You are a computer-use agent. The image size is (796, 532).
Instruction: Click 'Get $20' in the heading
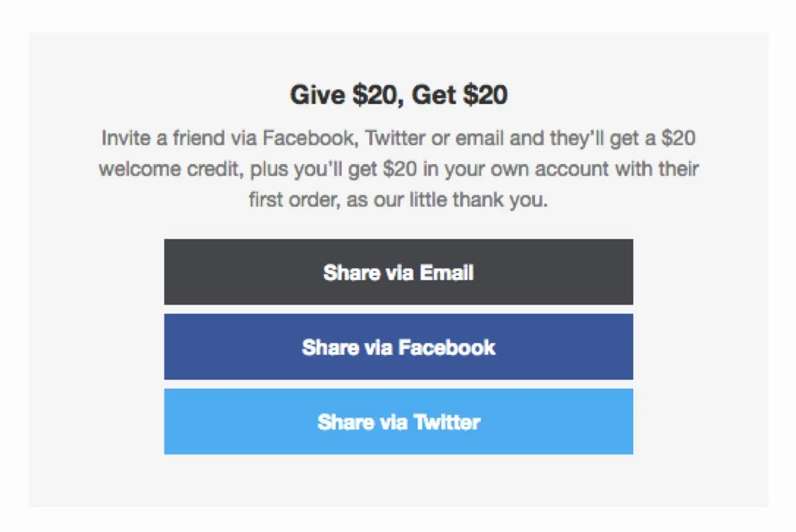460,95
